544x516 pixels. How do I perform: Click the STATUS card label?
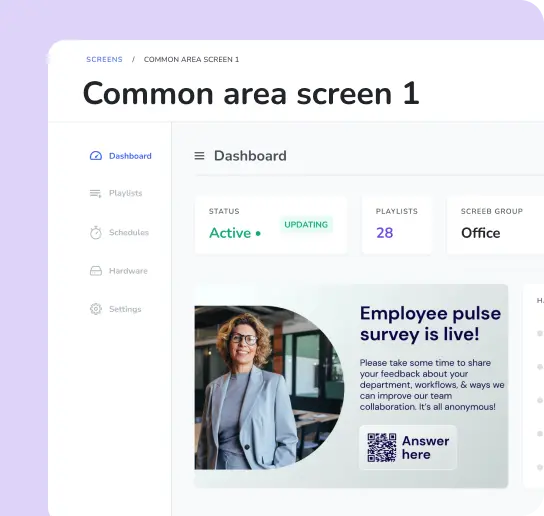[x=224, y=211]
